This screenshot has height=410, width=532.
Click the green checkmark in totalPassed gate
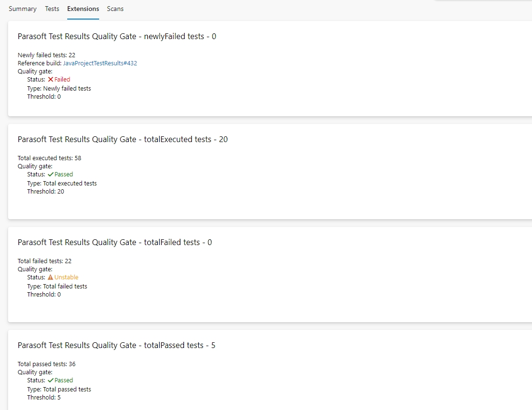click(51, 380)
